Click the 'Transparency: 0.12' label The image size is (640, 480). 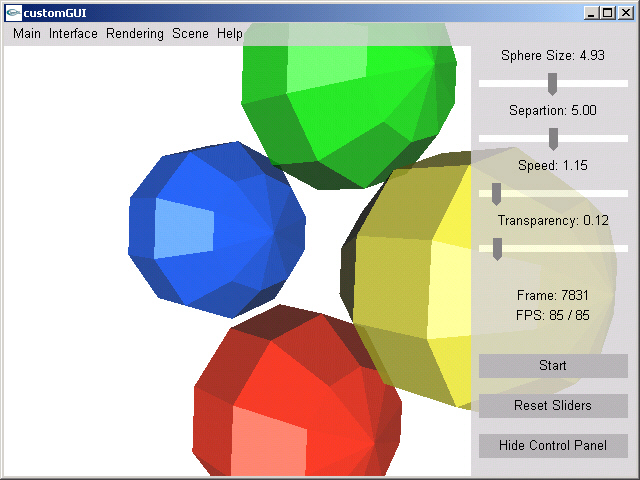click(553, 220)
